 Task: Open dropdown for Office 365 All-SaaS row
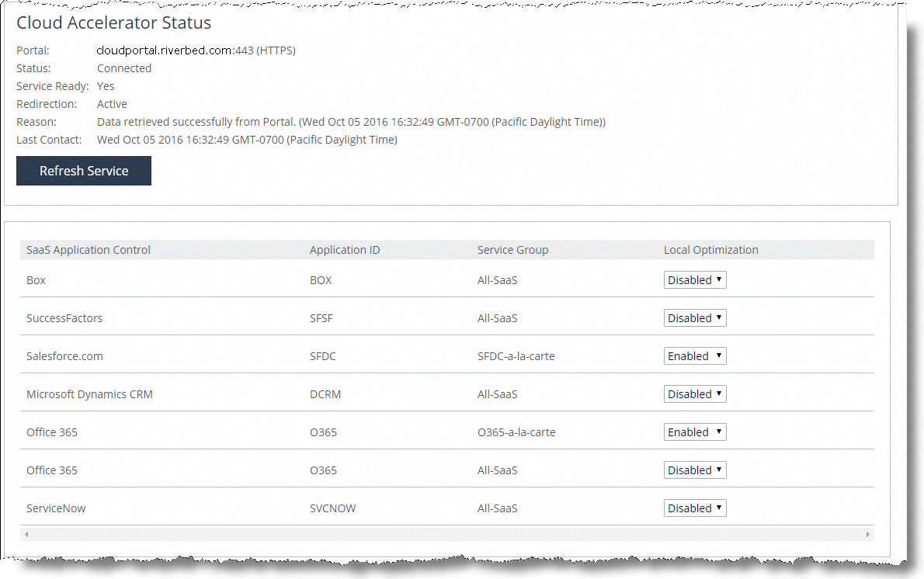point(695,470)
